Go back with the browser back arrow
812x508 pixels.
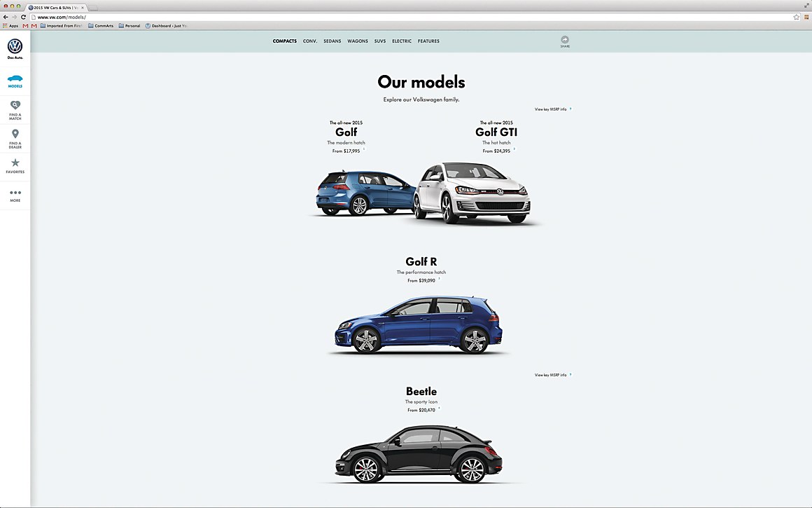[6, 17]
